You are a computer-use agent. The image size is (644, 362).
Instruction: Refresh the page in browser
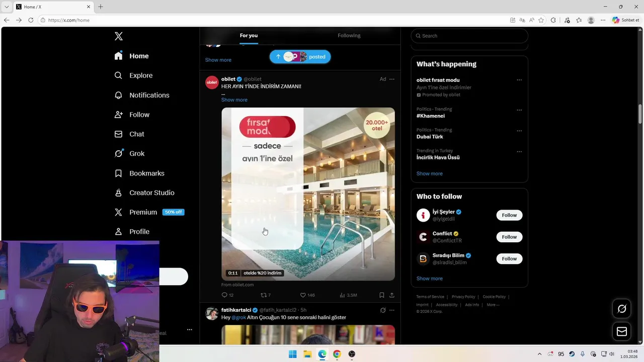tap(31, 20)
